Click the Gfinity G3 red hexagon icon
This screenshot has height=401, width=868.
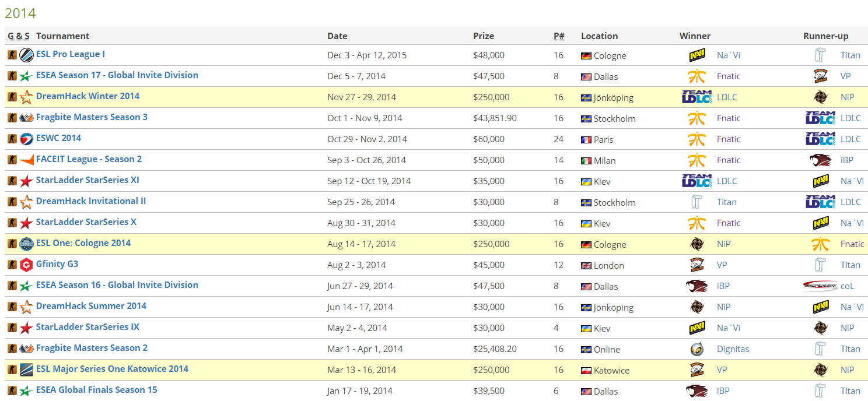26,265
